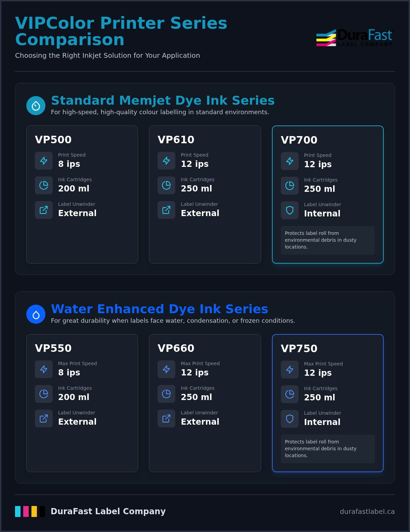Screen dimensions: 410x532
Task: Click VP500 print speed lightning icon
Action: click(x=44, y=161)
